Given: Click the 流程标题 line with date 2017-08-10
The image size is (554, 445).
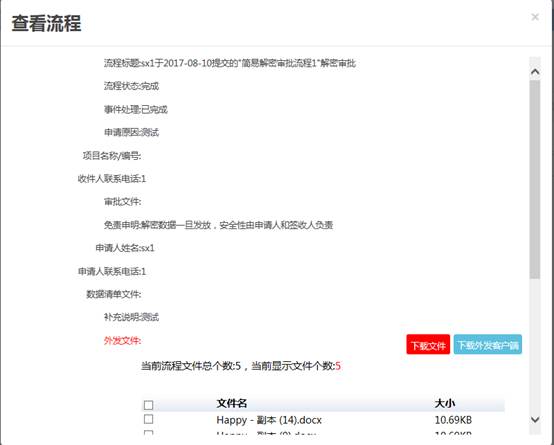Looking at the screenshot, I should [x=230, y=63].
